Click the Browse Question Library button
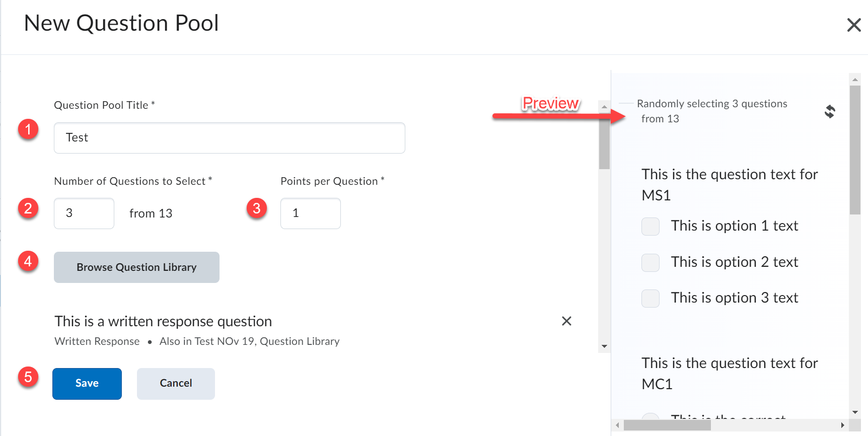The height and width of the screenshot is (436, 868). [x=136, y=267]
